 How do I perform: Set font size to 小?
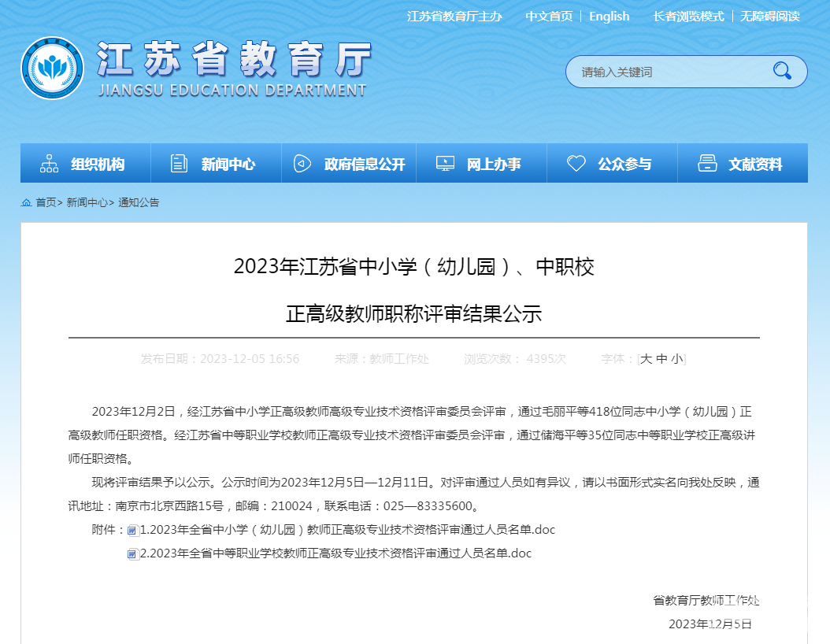(677, 359)
